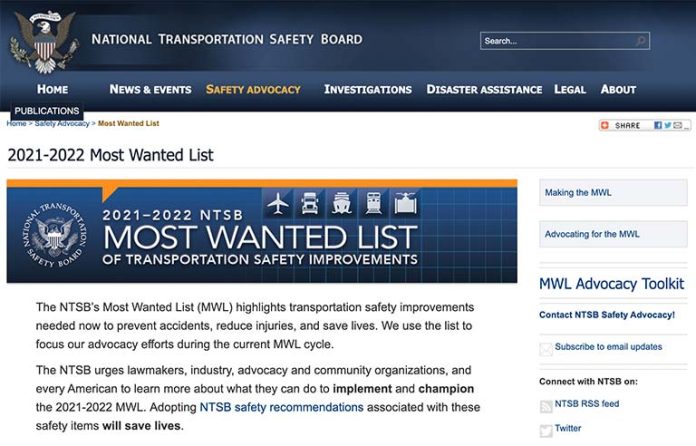
Task: Open the Investigations menu
Action: coord(368,89)
